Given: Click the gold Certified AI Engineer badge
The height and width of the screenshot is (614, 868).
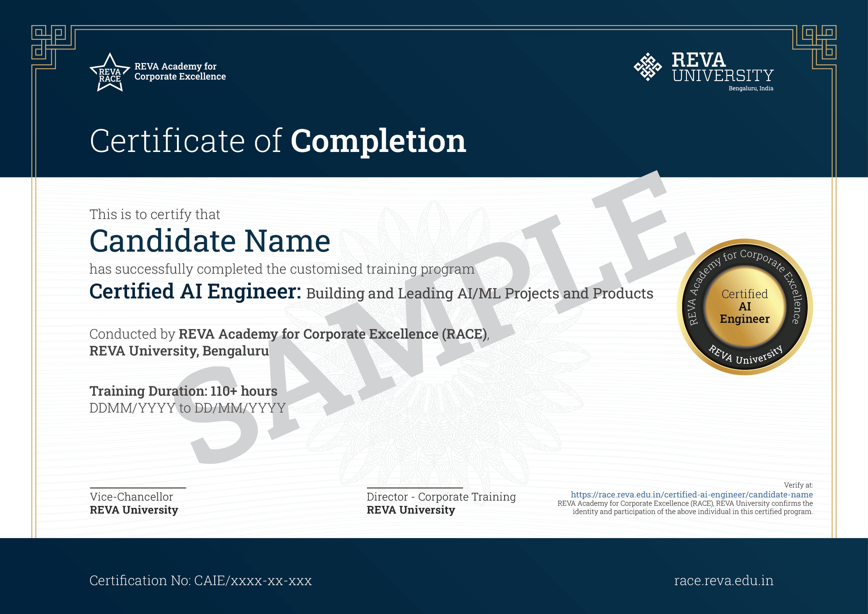Looking at the screenshot, I should click(744, 307).
